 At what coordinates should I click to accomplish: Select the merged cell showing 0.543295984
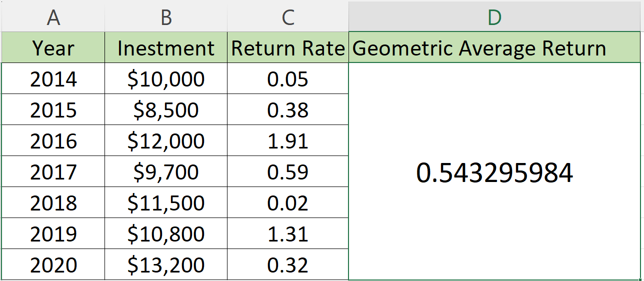coord(494,171)
